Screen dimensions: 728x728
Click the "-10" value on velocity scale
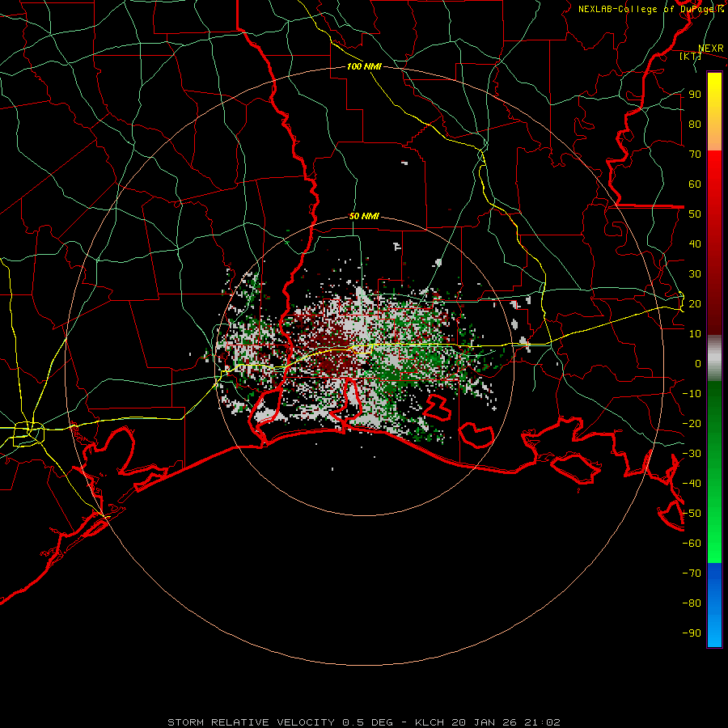click(692, 394)
